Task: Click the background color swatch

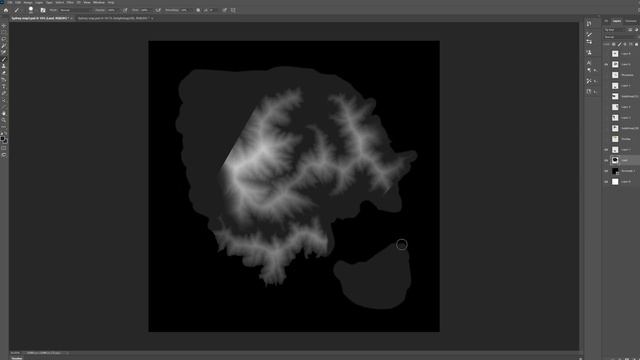Action: 5,141
